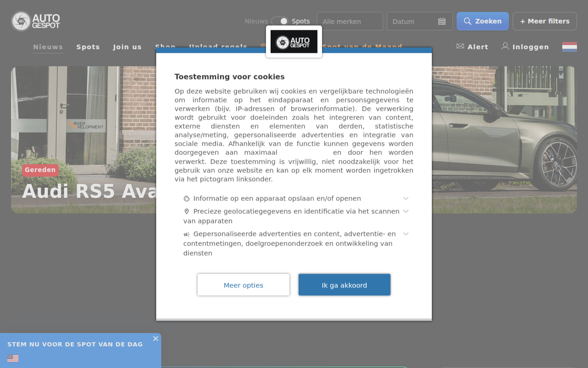
Task: Open the Spots menu item
Action: (x=88, y=47)
